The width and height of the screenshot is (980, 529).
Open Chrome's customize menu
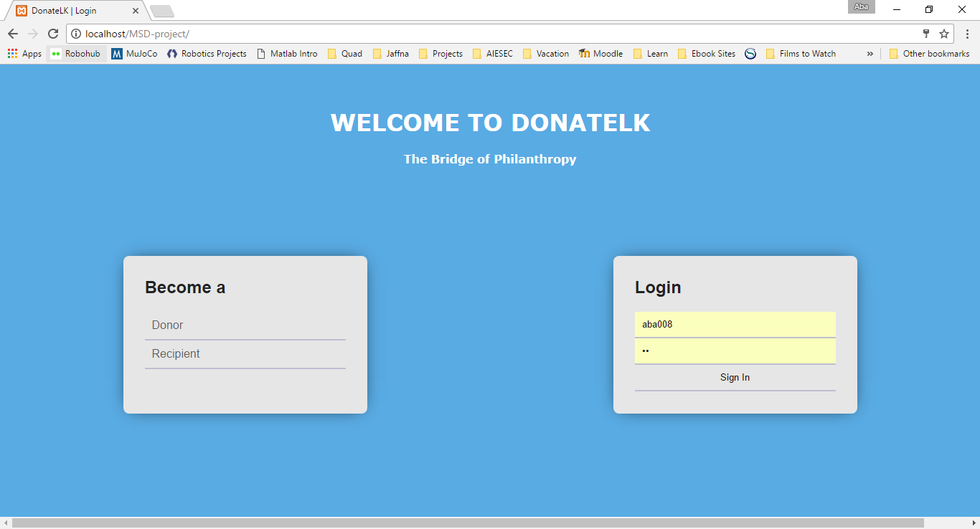(x=967, y=33)
